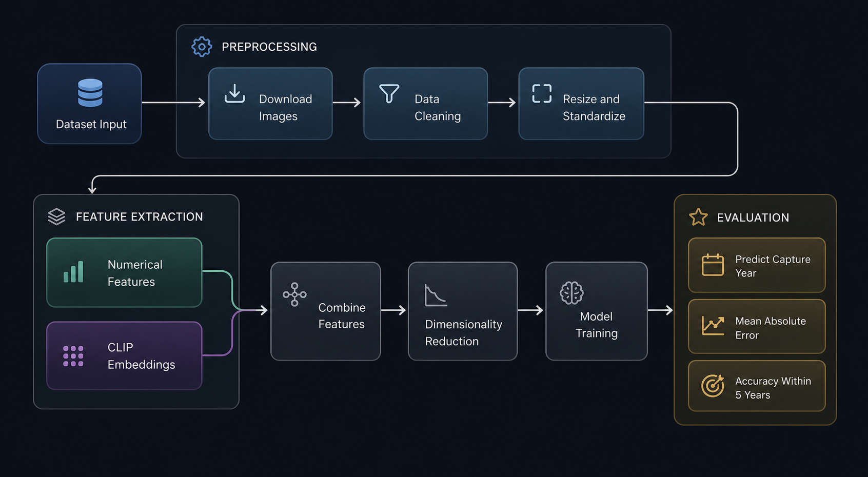Click the resize frame brackets icon
This screenshot has width=868, height=477.
(542, 94)
